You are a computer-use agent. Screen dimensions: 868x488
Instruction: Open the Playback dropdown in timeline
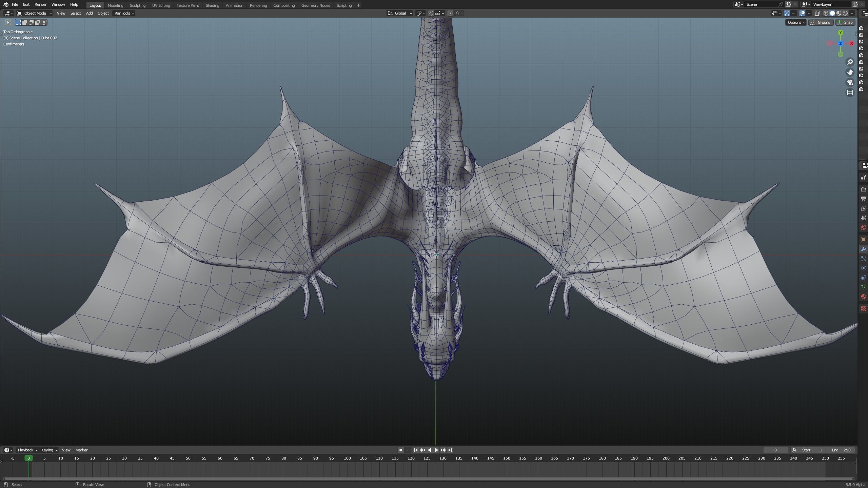(x=27, y=450)
